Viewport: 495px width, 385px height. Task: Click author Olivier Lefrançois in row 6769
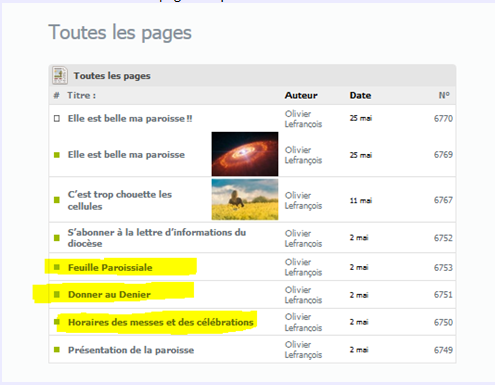tap(303, 155)
